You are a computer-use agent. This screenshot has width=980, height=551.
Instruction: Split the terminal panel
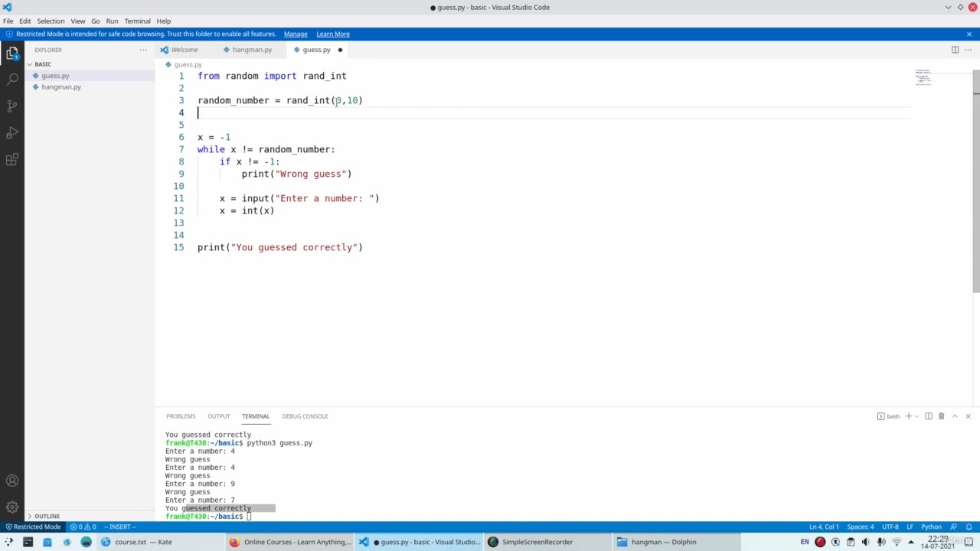[x=929, y=416]
